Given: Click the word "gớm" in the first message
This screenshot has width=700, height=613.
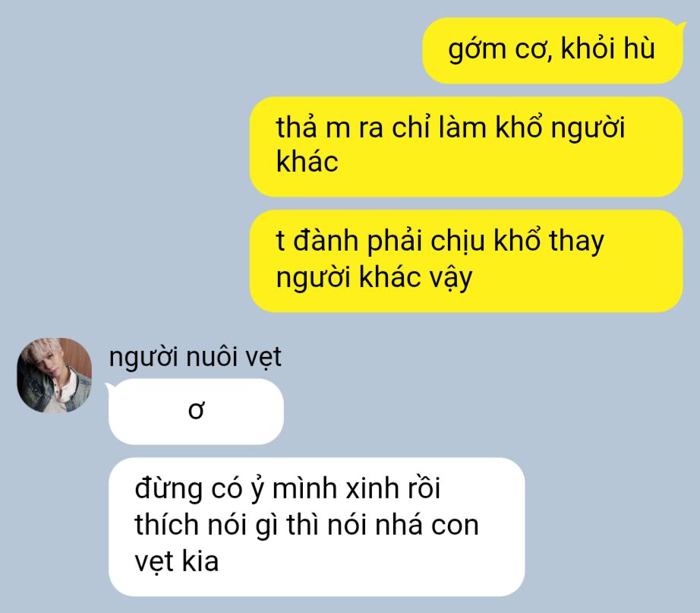Looking at the screenshot, I should (x=476, y=49).
